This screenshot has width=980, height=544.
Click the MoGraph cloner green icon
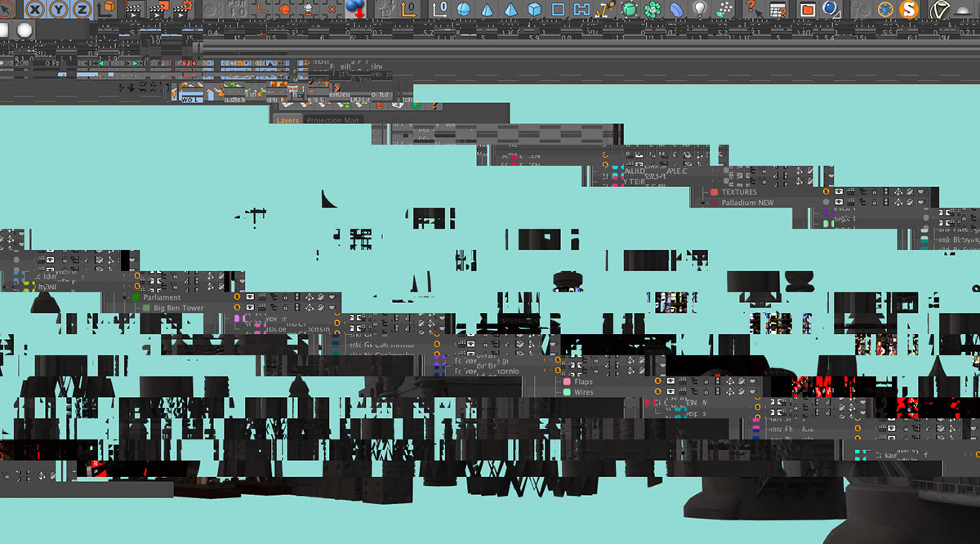[653, 9]
